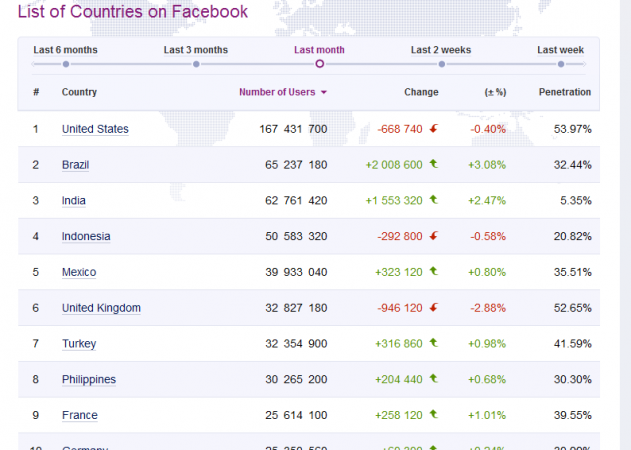Screen dimensions: 631x450
Task: Click the red down arrow in United States row
Action: [434, 129]
